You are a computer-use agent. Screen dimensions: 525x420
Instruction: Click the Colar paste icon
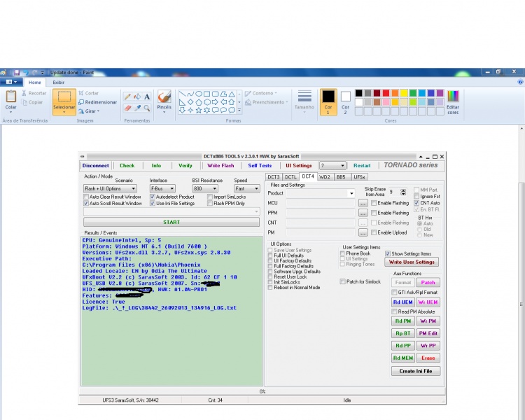(10, 97)
